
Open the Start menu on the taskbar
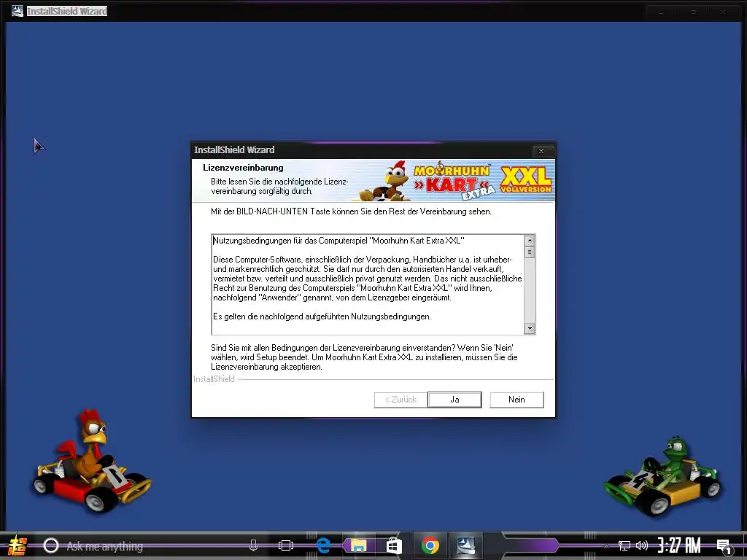[18, 545]
